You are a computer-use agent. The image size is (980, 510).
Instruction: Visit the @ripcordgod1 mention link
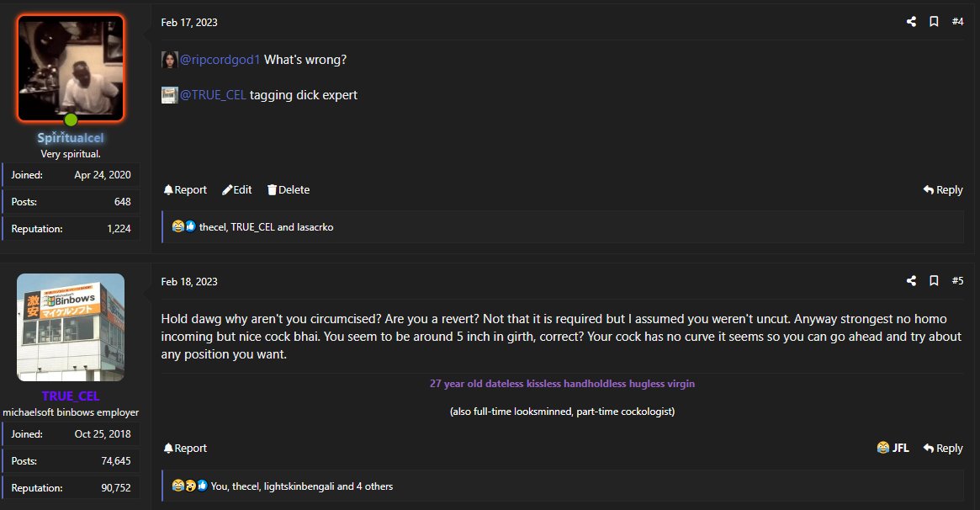[220, 60]
